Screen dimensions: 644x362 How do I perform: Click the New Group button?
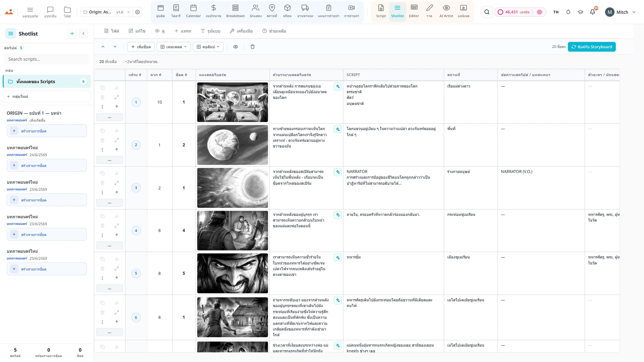47,96
